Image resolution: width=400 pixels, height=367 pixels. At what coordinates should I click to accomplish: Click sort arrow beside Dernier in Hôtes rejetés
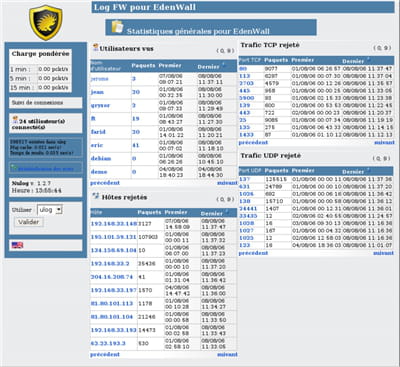[227, 210]
